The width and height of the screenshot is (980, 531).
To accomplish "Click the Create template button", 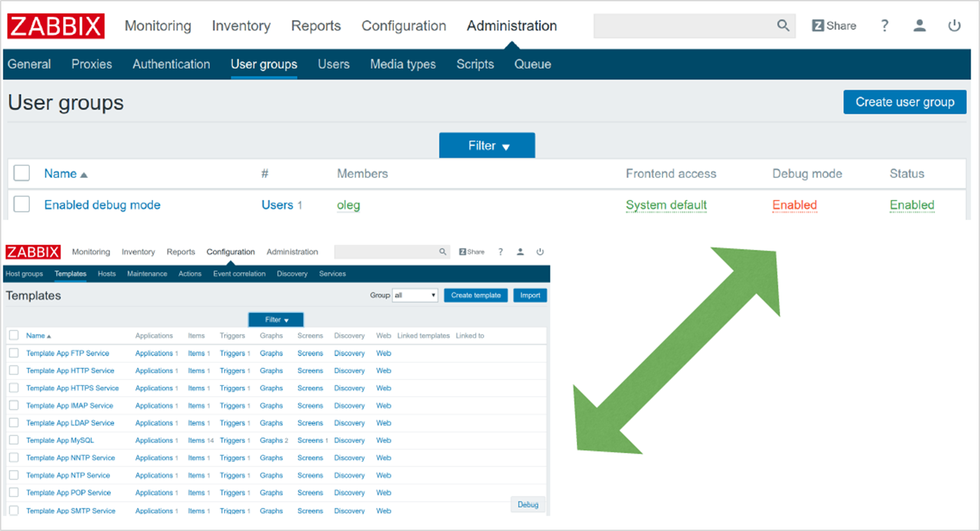I will tap(476, 295).
